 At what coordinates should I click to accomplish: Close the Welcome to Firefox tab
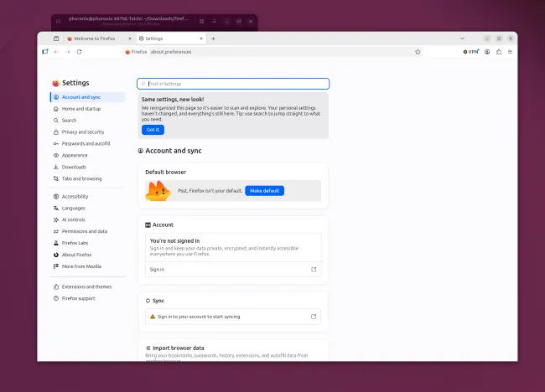pos(130,39)
